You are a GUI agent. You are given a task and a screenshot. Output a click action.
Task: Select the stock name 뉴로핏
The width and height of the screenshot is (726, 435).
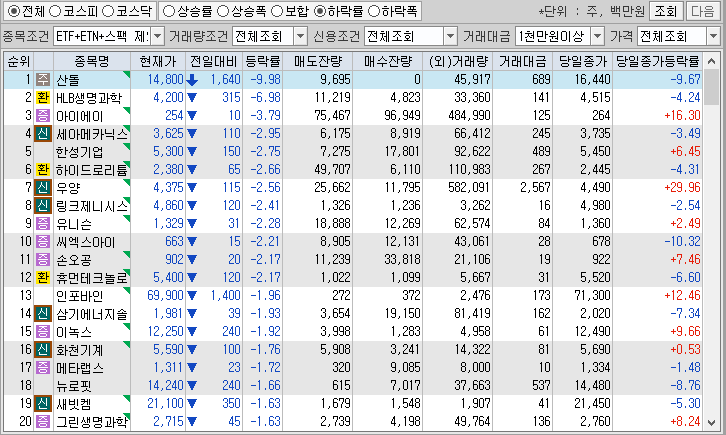[73, 385]
